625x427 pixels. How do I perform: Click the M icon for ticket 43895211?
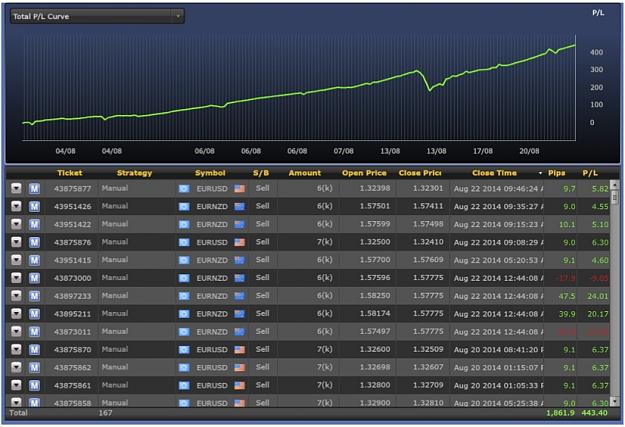[34, 314]
